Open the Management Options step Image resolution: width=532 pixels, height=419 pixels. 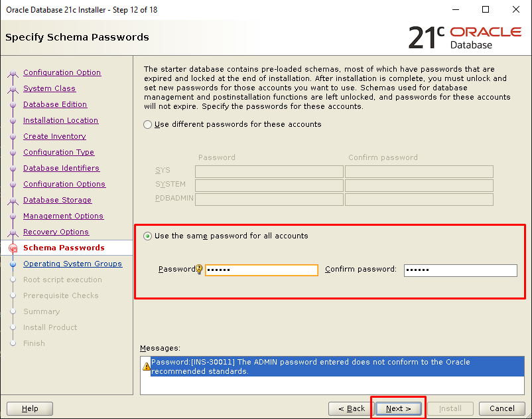(64, 216)
